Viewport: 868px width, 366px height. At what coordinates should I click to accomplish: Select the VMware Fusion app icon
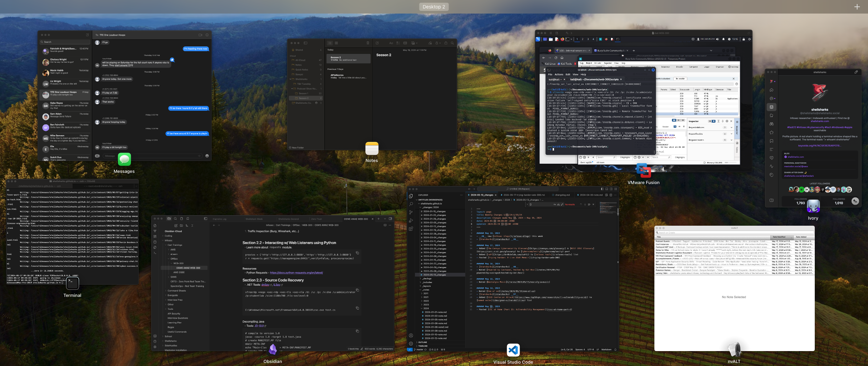click(x=644, y=170)
